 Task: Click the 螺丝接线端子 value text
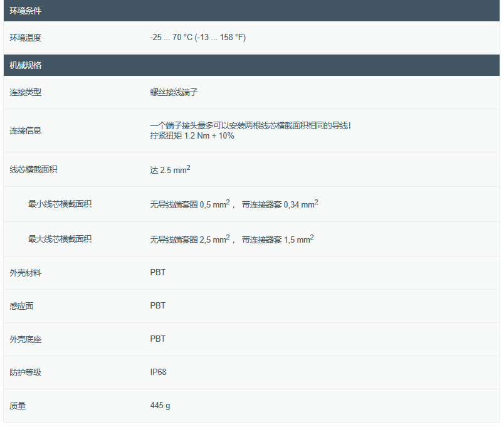click(x=174, y=92)
